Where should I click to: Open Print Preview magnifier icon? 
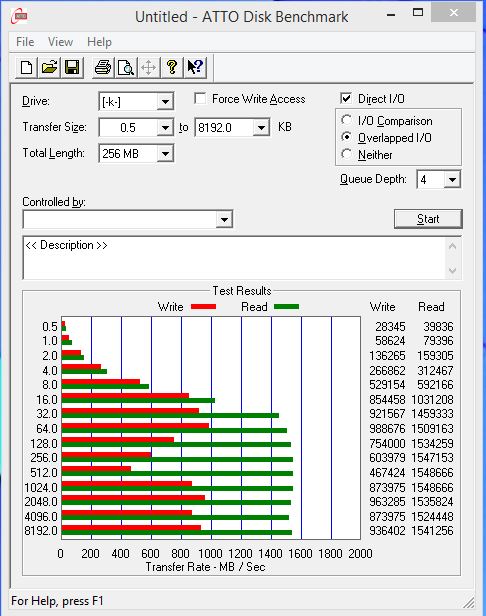[126, 67]
